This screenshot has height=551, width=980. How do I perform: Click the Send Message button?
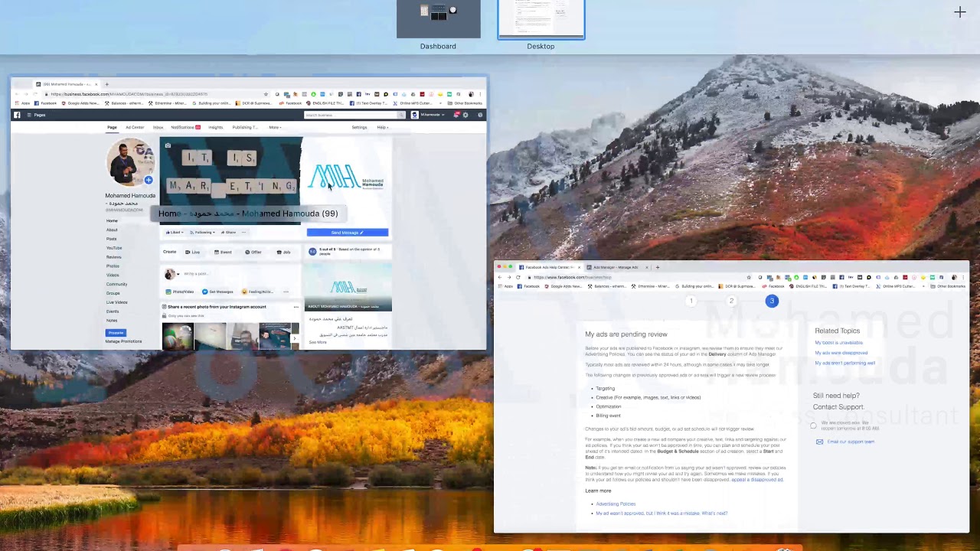348,233
